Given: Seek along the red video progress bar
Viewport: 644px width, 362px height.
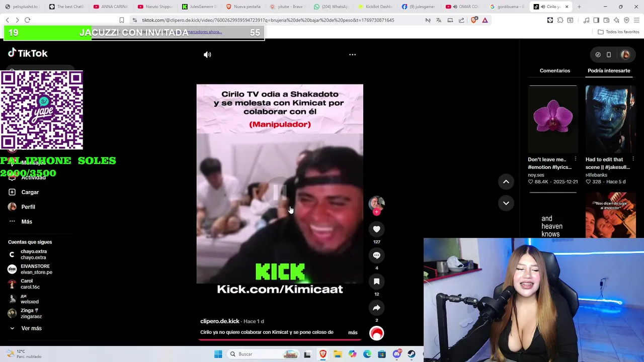Looking at the screenshot, I should tap(279, 339).
